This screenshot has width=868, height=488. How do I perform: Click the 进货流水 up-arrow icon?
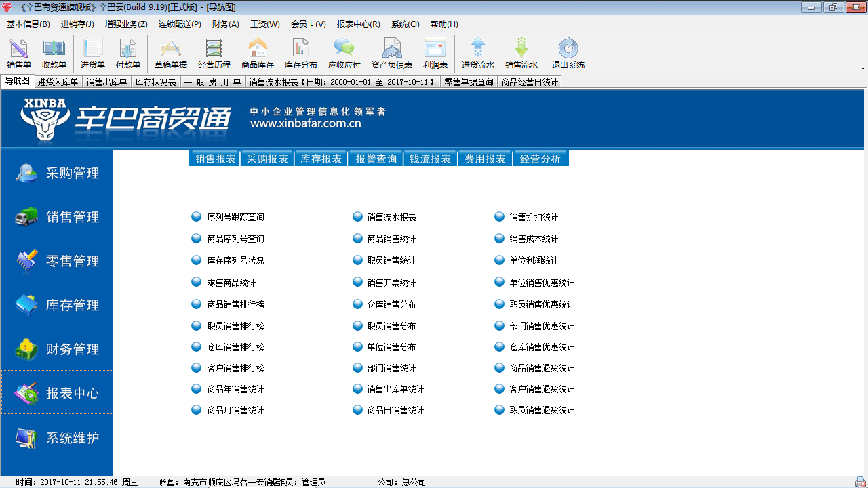(478, 54)
